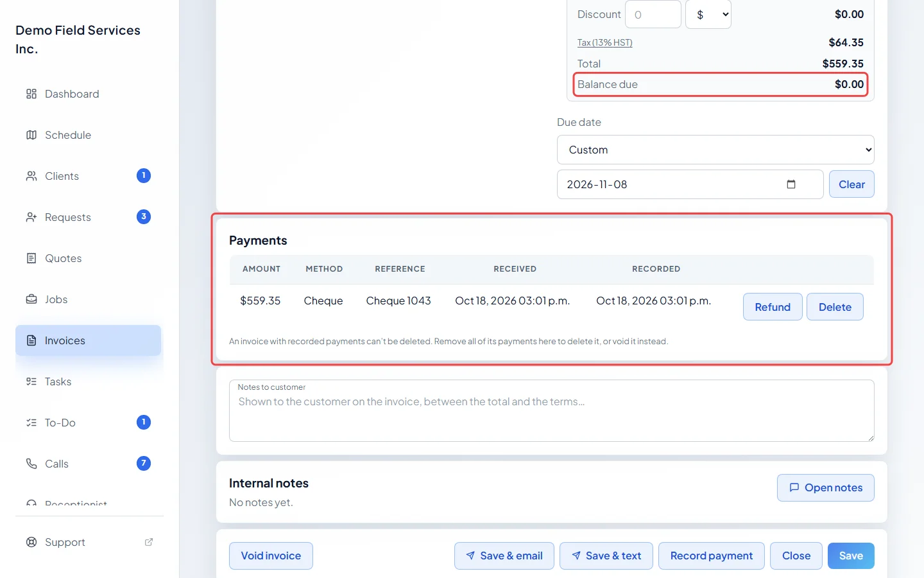Open the discount type dropdown showing $

[x=708, y=14]
